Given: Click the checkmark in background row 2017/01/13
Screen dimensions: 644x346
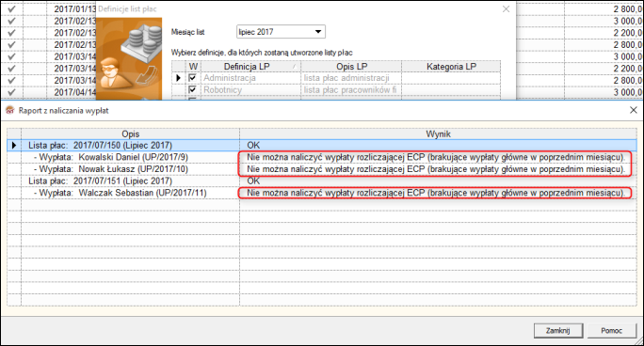Looking at the screenshot, I should pos(11,9).
